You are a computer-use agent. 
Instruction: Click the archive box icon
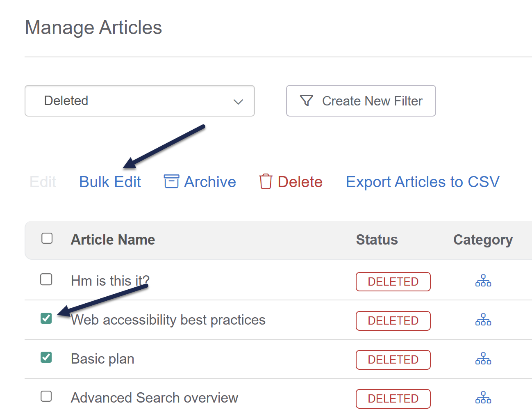tap(171, 181)
